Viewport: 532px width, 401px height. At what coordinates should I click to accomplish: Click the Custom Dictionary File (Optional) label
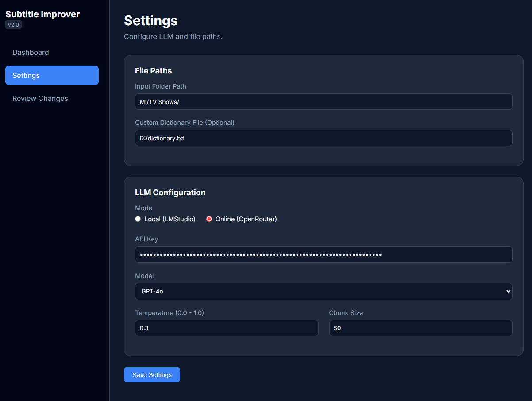tap(185, 123)
